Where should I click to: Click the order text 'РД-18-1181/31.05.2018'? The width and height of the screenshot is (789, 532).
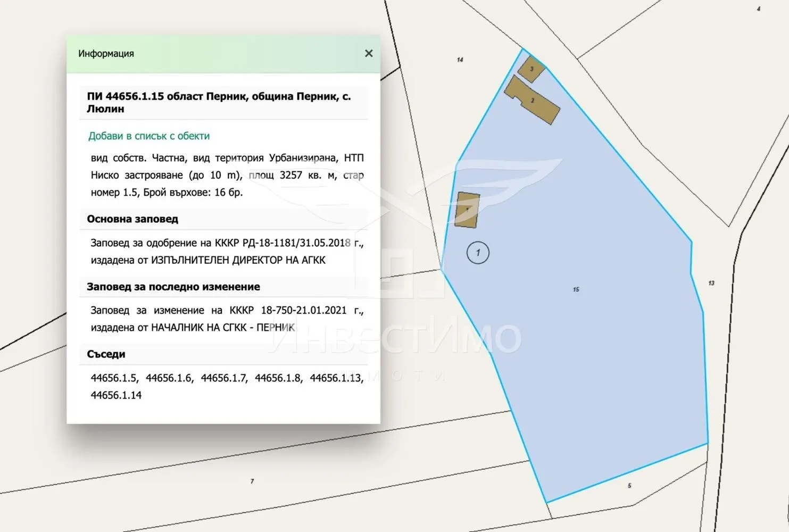(297, 243)
